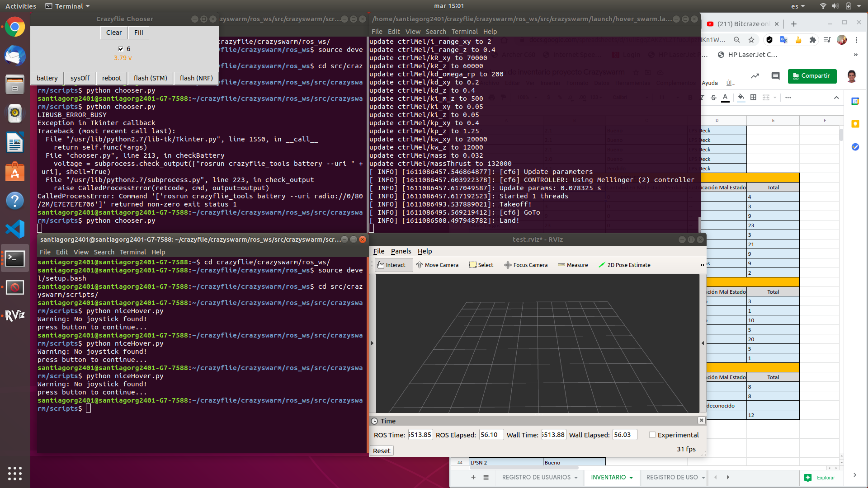Click the Chrome extensions puzzle icon
Screen dimensions: 868x488
click(x=812, y=40)
